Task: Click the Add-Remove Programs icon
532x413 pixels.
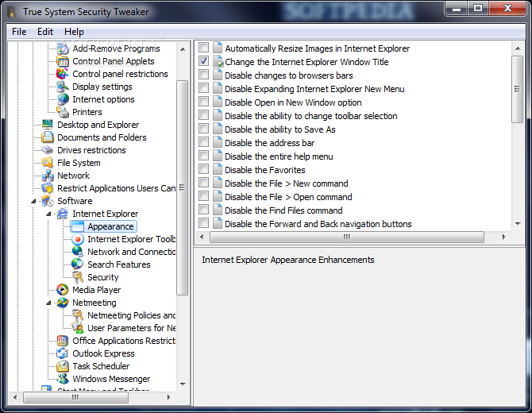Action: [x=63, y=48]
